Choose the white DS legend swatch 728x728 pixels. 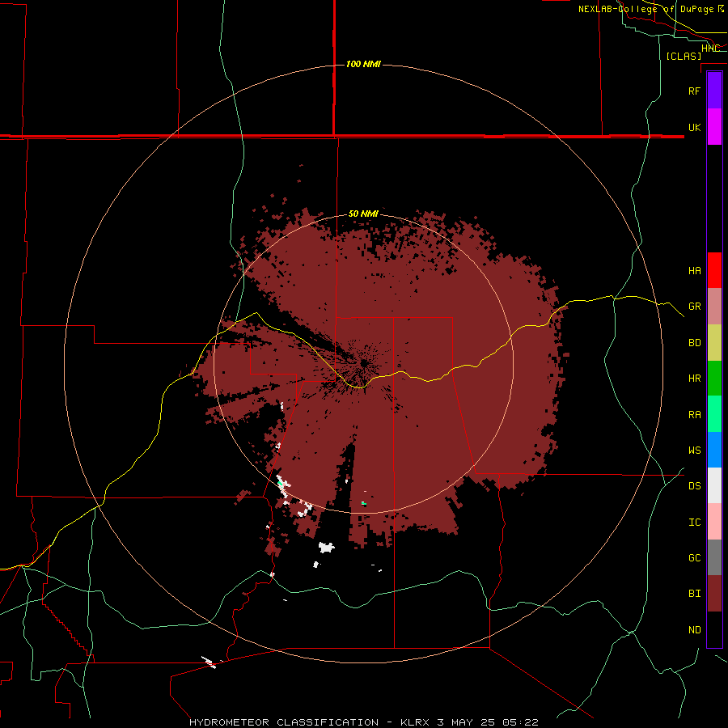pos(714,485)
